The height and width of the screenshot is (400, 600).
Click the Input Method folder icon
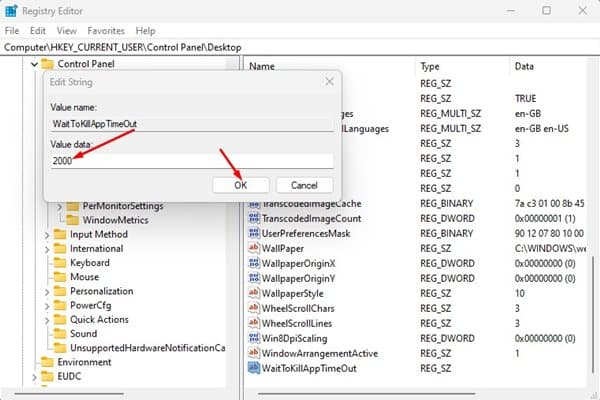coord(60,234)
